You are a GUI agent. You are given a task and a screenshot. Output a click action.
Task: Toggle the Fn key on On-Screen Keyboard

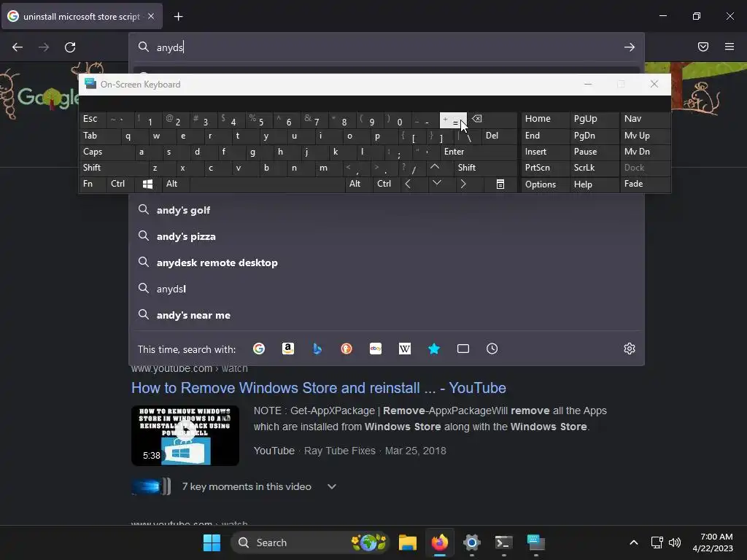(x=93, y=184)
